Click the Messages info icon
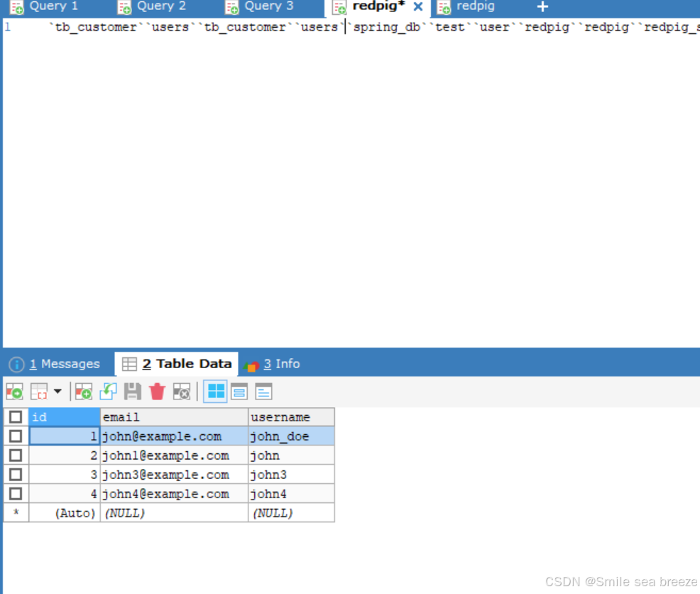The image size is (700, 594). (16, 364)
